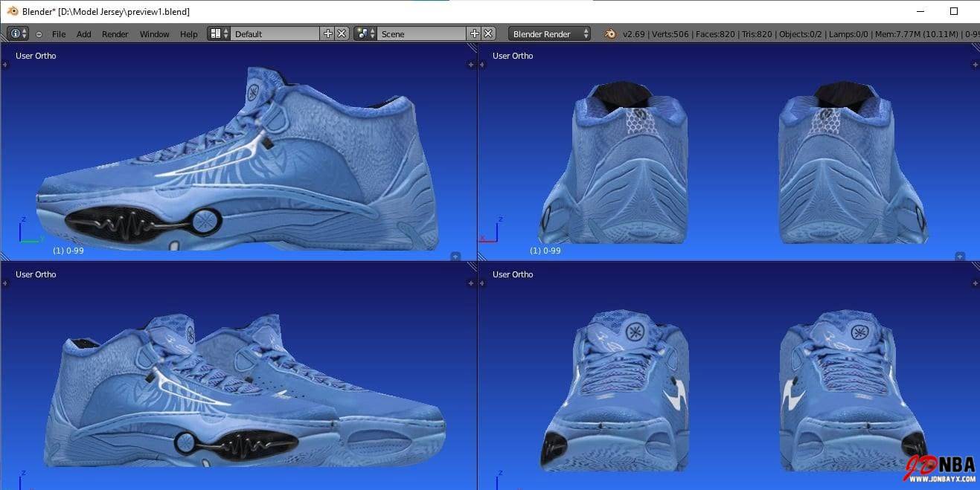
Task: Expand the properties region in the side-view shoe viewport
Action: (470, 65)
